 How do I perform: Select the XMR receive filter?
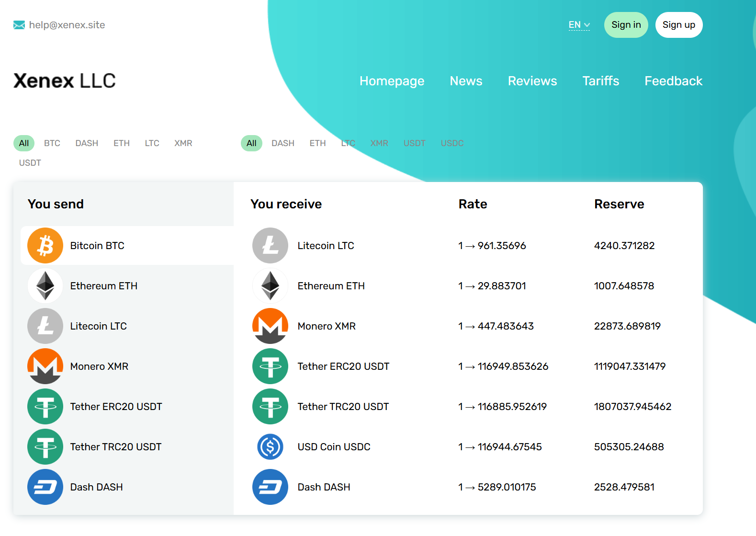pyautogui.click(x=379, y=143)
